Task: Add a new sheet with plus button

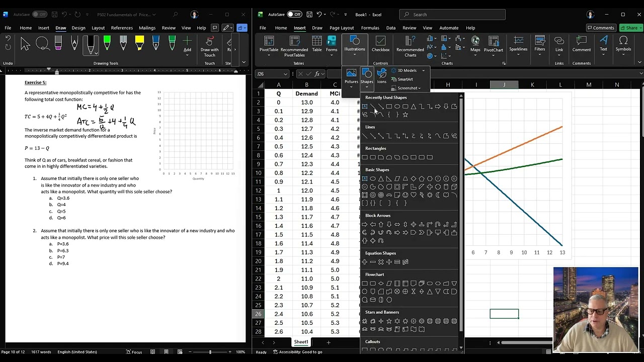Action: pyautogui.click(x=329, y=342)
